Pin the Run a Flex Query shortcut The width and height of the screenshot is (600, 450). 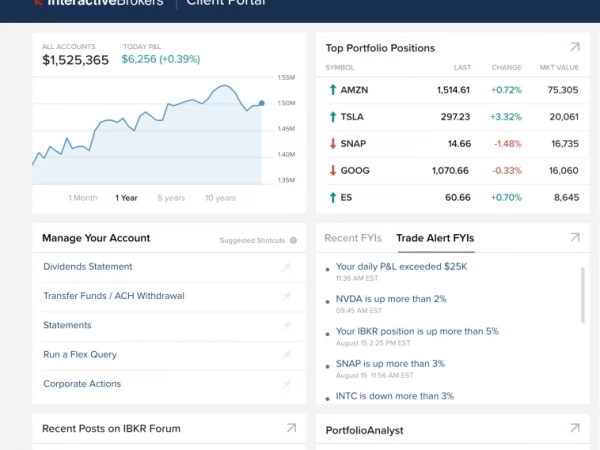pos(287,355)
